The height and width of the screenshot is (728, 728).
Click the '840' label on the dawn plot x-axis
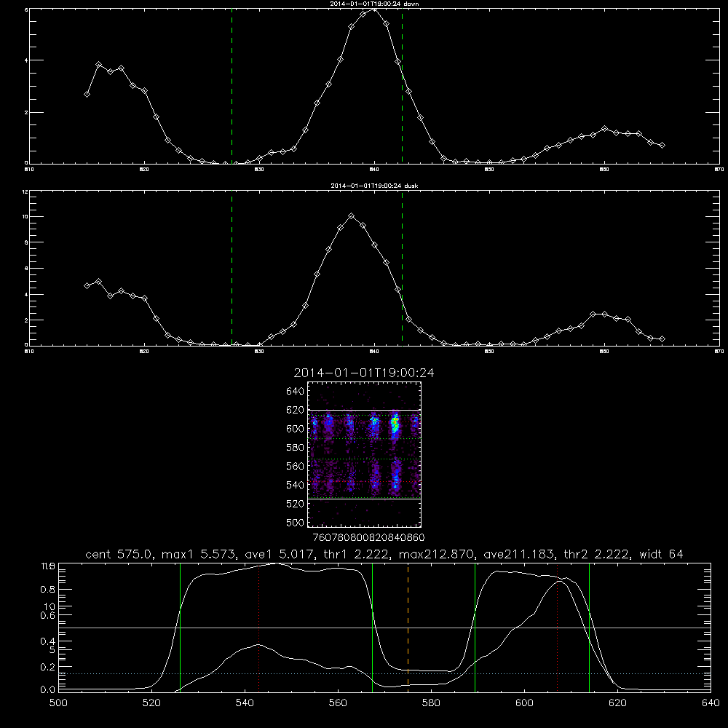[x=374, y=170]
